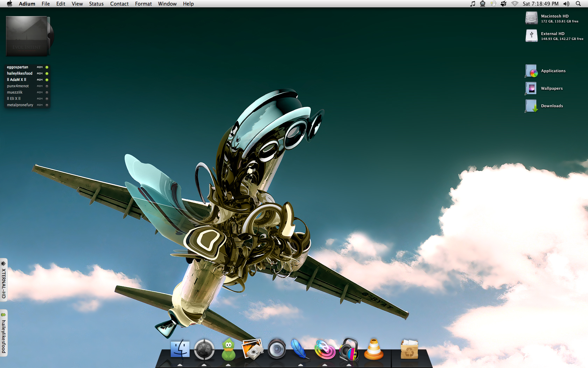Viewport: 588px width, 368px height.
Task: Select offline contact metalpronefury
Action: [x=27, y=105]
